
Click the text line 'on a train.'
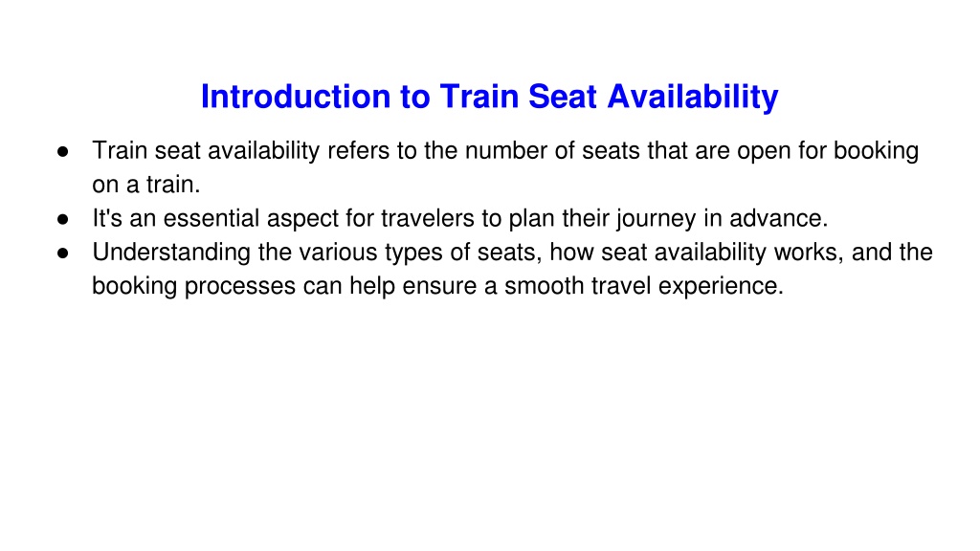coord(146,185)
